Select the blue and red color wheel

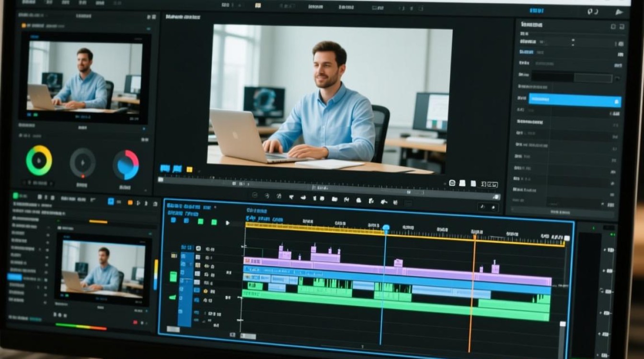(x=126, y=165)
